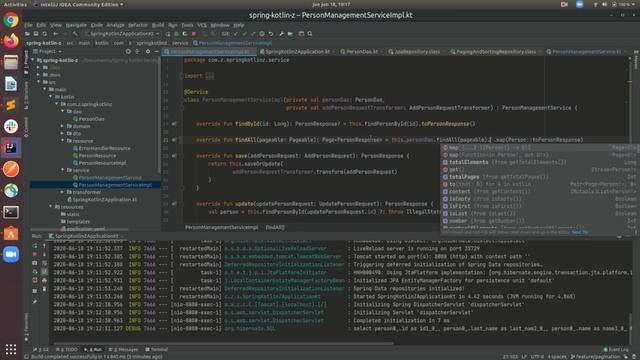Expand the transformer package
Viewport: 640px width, 360px height.
62,192
